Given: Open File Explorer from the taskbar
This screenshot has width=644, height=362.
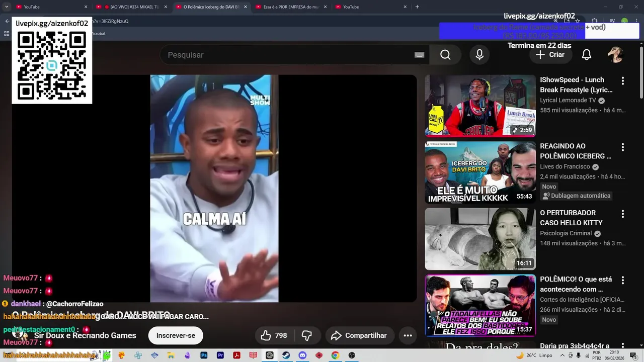Looking at the screenshot, I should point(171,355).
